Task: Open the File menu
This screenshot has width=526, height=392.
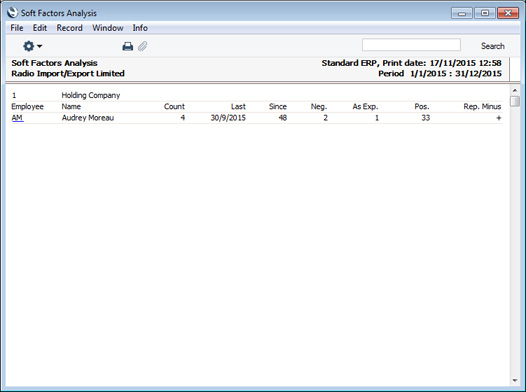Action: click(17, 28)
